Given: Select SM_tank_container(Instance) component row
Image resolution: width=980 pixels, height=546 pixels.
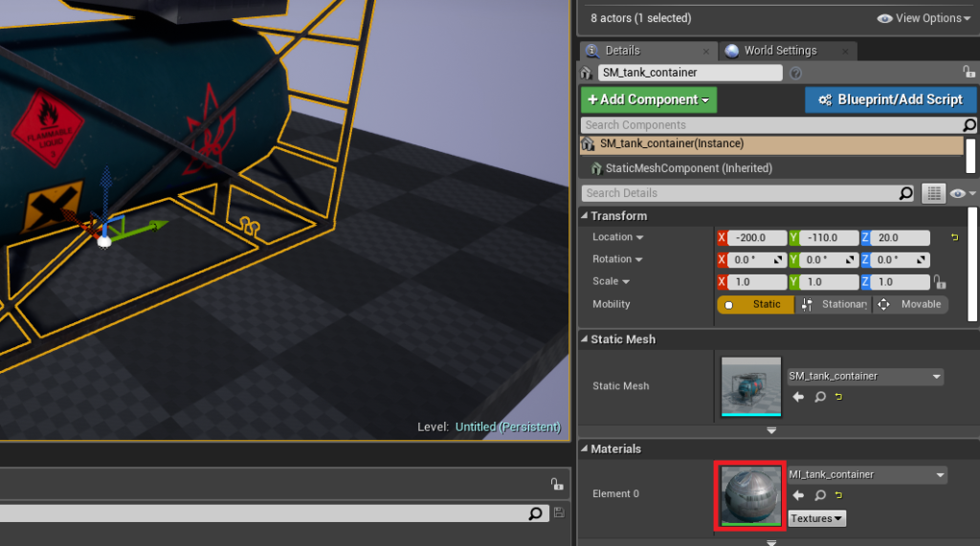Looking at the screenshot, I should [772, 143].
